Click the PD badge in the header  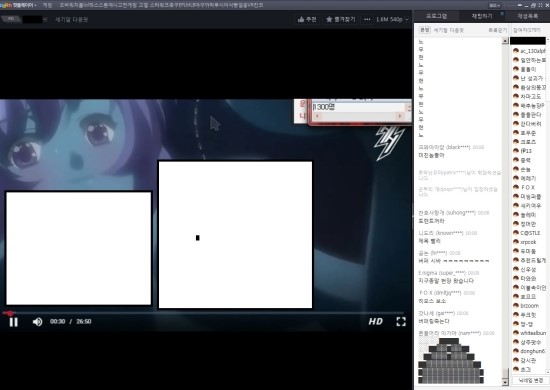(11, 19)
